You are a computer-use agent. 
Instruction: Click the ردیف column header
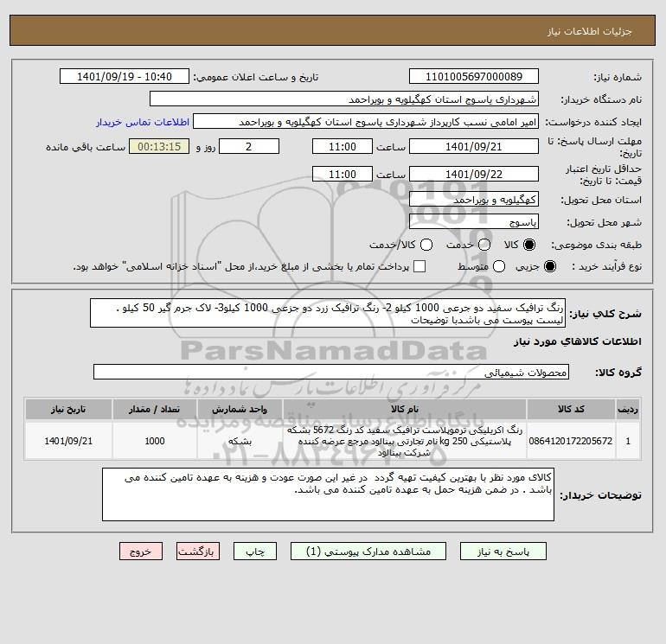[x=628, y=409]
